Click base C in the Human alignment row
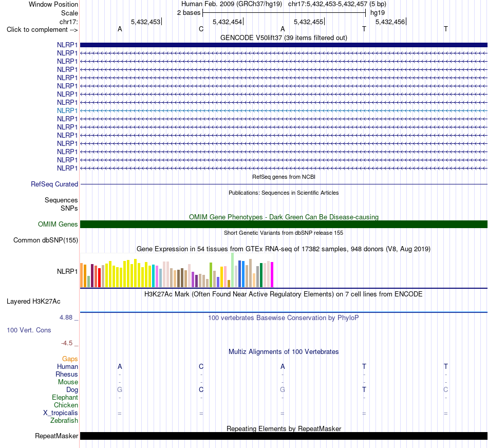Viewport: 488px width, 448px height. pyautogui.click(x=201, y=366)
